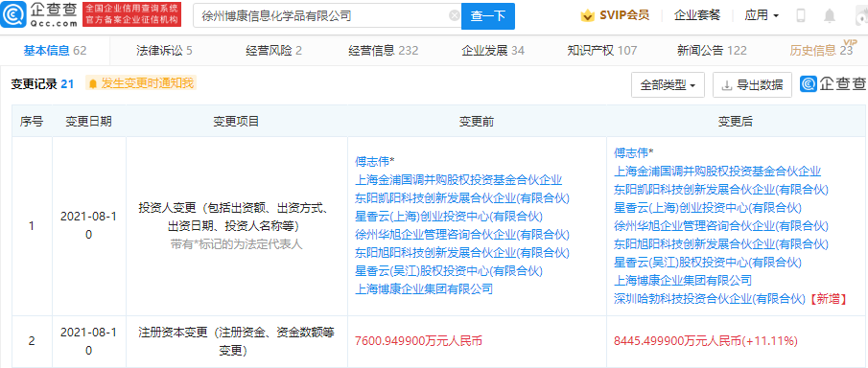Select the 7600.949900万元人民币 value
The height and width of the screenshot is (368, 868).
(418, 341)
